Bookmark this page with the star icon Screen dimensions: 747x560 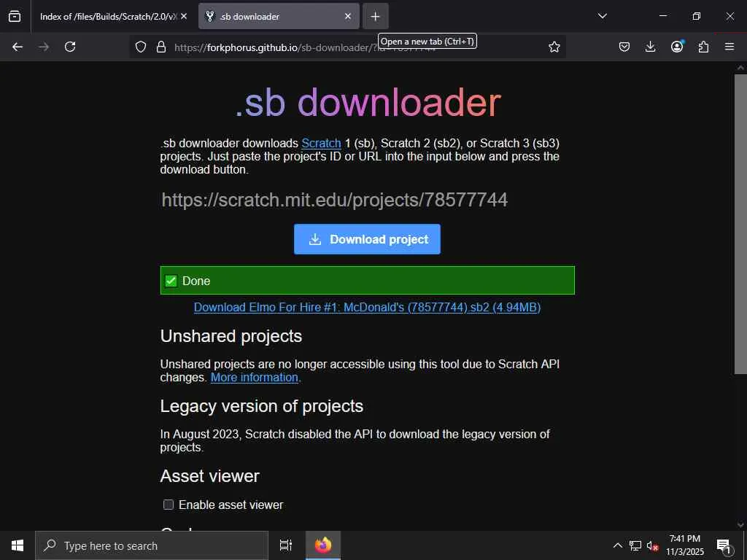tap(554, 47)
